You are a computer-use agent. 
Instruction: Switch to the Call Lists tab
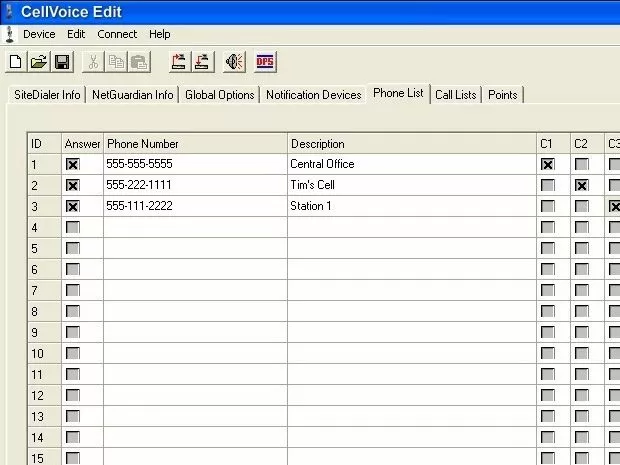(455, 95)
